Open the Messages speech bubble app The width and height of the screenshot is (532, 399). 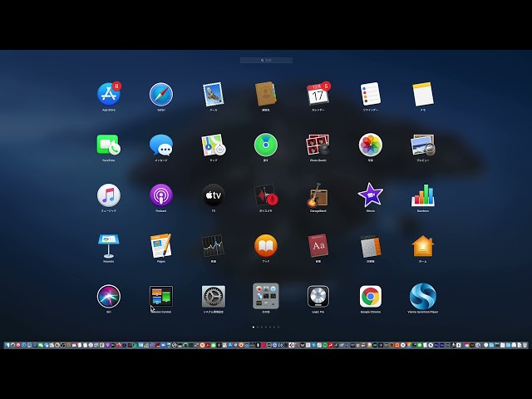tap(161, 145)
